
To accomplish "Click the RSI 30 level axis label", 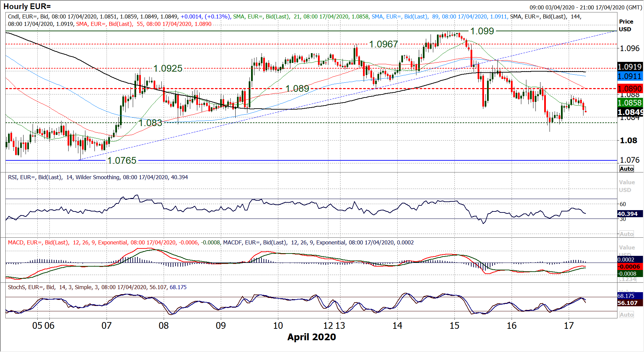I will pos(622,219).
